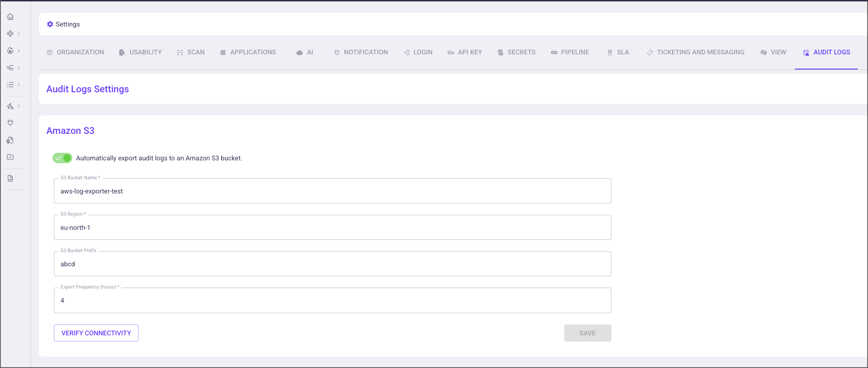Screen dimensions: 868x368
Task: Click the VERIFY CONNECTIVITY button
Action: click(96, 333)
